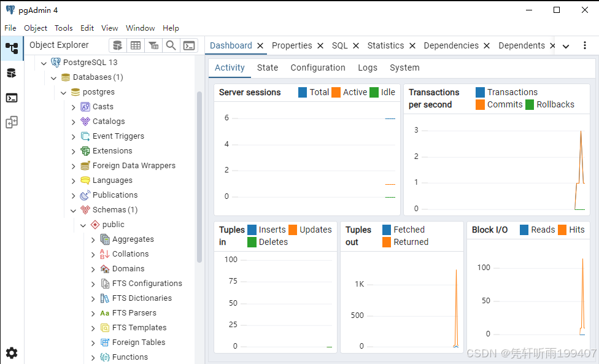Click the Domains node icon

[105, 268]
